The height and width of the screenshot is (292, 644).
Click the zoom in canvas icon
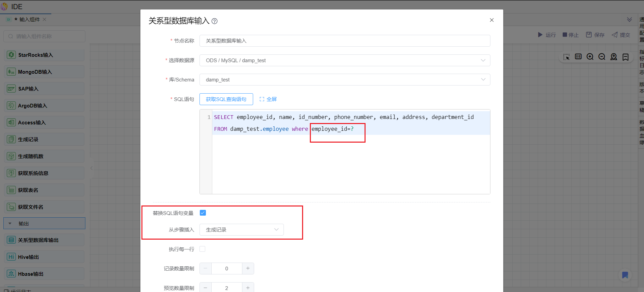590,57
